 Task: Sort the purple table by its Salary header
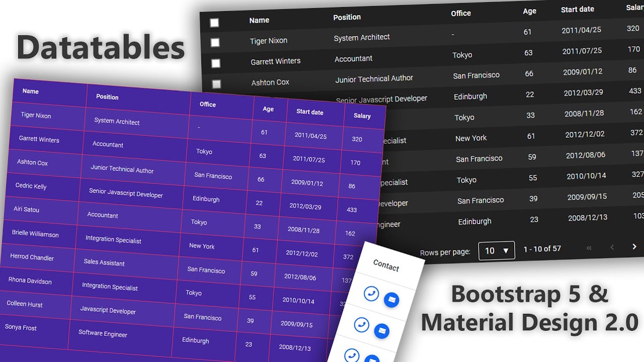pyautogui.click(x=362, y=116)
